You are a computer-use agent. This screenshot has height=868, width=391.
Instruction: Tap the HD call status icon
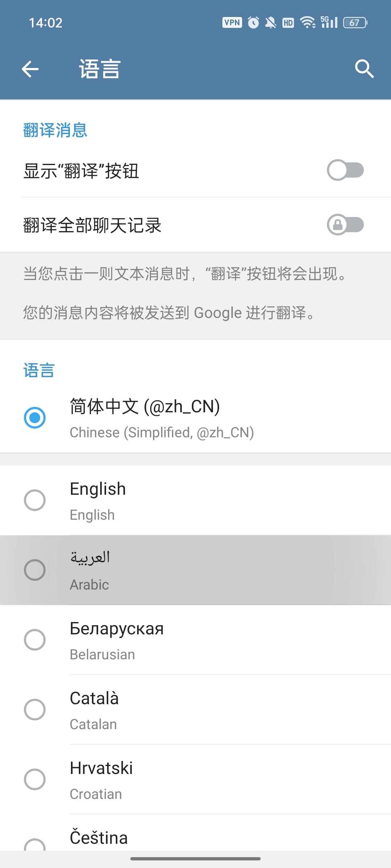(x=288, y=23)
